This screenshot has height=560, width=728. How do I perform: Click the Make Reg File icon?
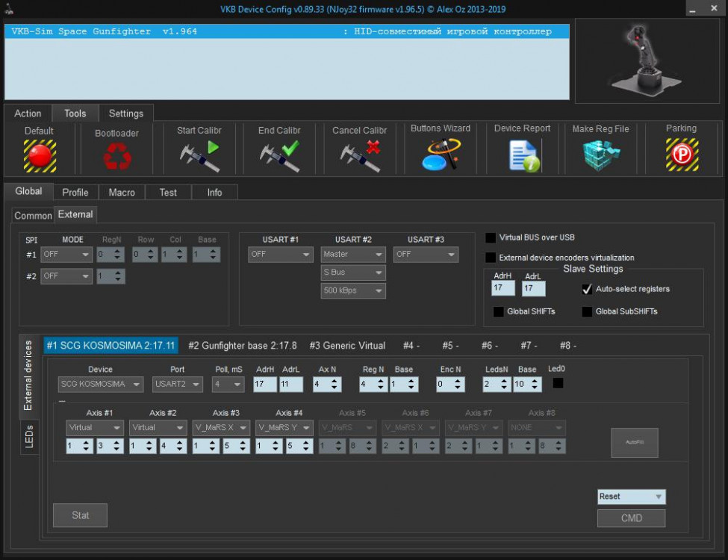[601, 155]
